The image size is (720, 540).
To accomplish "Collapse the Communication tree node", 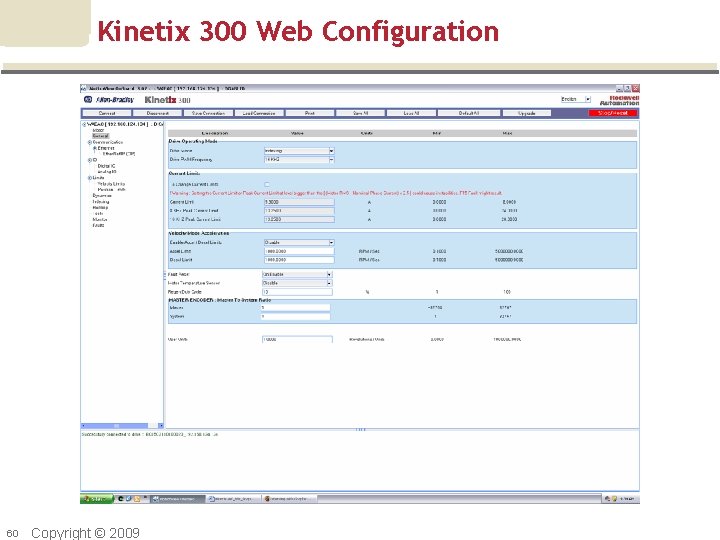I will pyautogui.click(x=90, y=142).
